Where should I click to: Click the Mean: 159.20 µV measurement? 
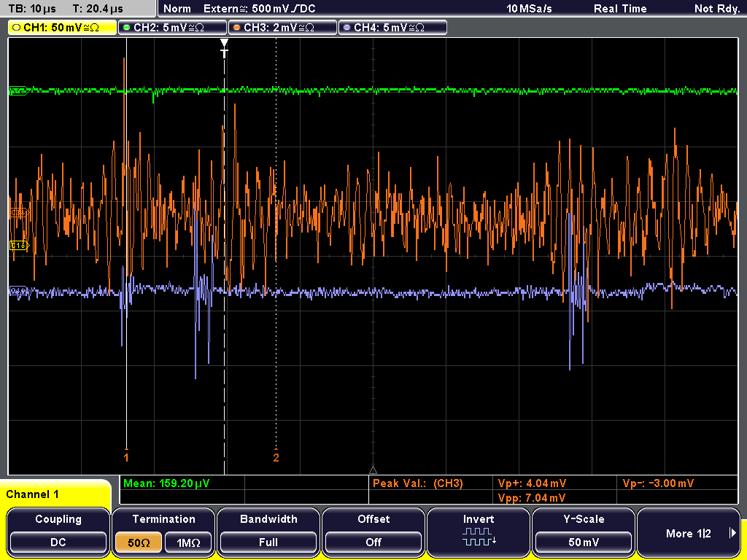click(x=166, y=483)
